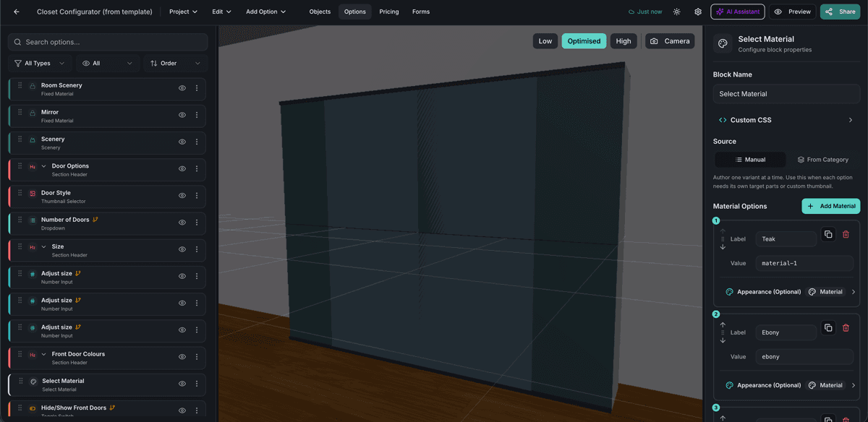Viewport: 868px width, 422px height.
Task: Hide the Scenery option
Action: (182, 142)
